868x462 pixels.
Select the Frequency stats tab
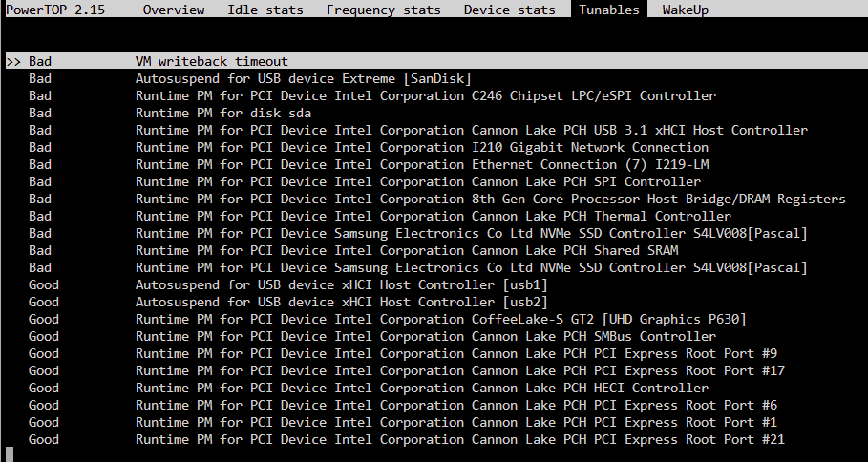383,10
